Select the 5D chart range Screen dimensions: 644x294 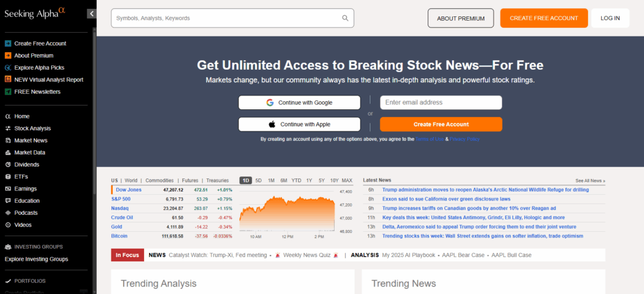(x=258, y=180)
